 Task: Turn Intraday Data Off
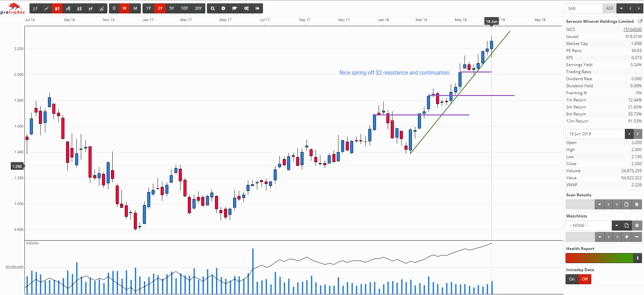coord(585,279)
